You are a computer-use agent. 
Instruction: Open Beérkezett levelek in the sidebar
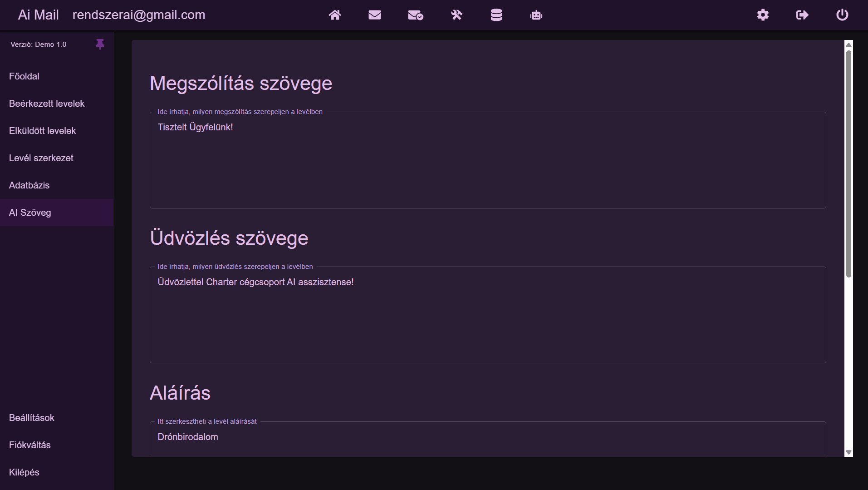47,104
